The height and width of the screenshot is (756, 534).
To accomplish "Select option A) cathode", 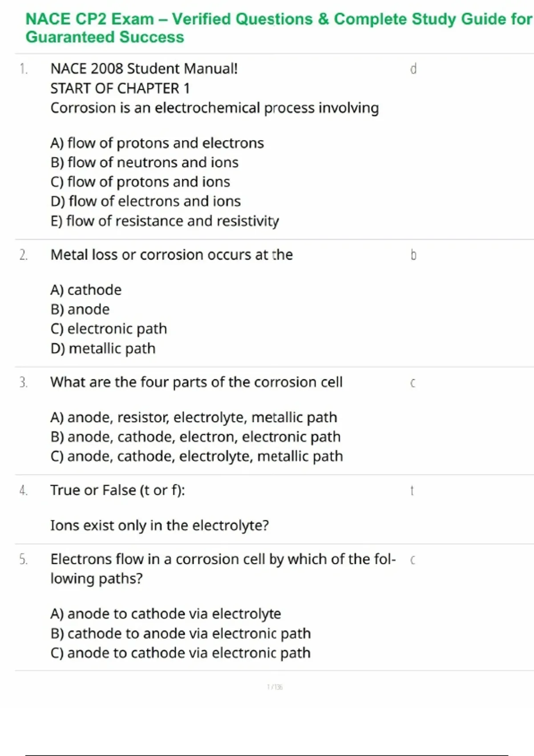I will pyautogui.click(x=86, y=290).
